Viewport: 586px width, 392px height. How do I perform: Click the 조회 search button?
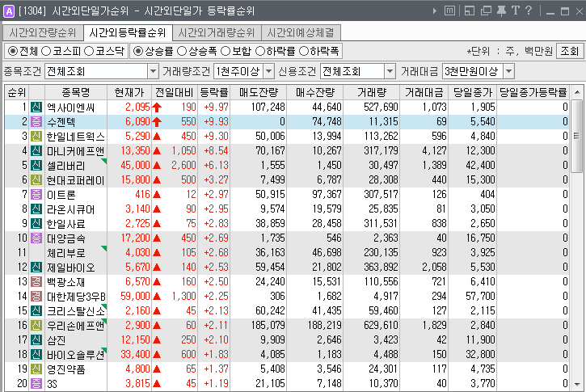pos(569,51)
